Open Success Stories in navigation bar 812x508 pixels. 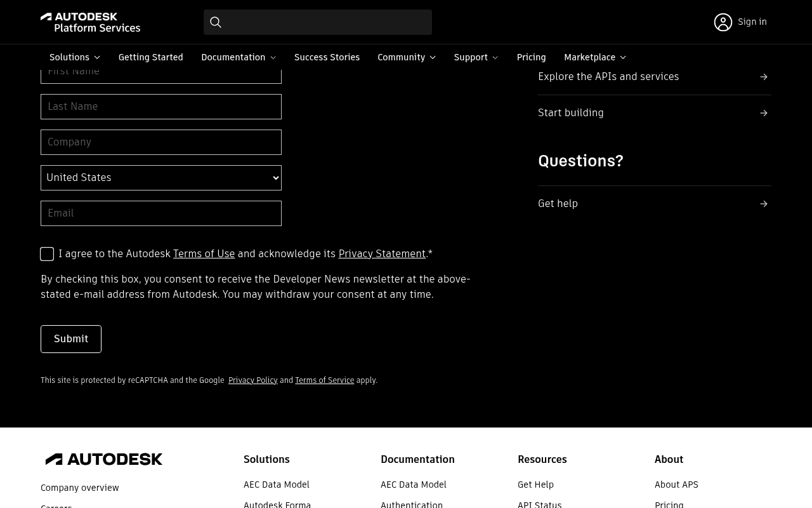(327, 57)
